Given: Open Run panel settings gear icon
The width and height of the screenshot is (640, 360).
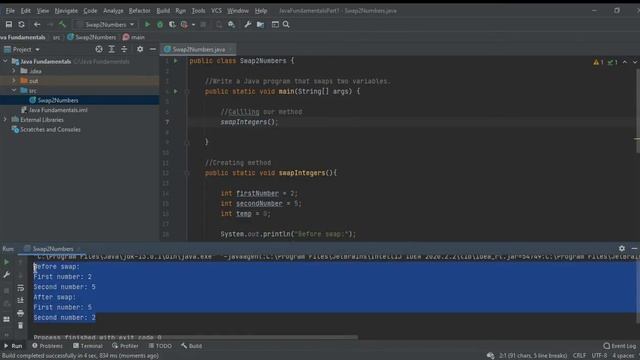Looking at the screenshot, I should (x=622, y=248).
